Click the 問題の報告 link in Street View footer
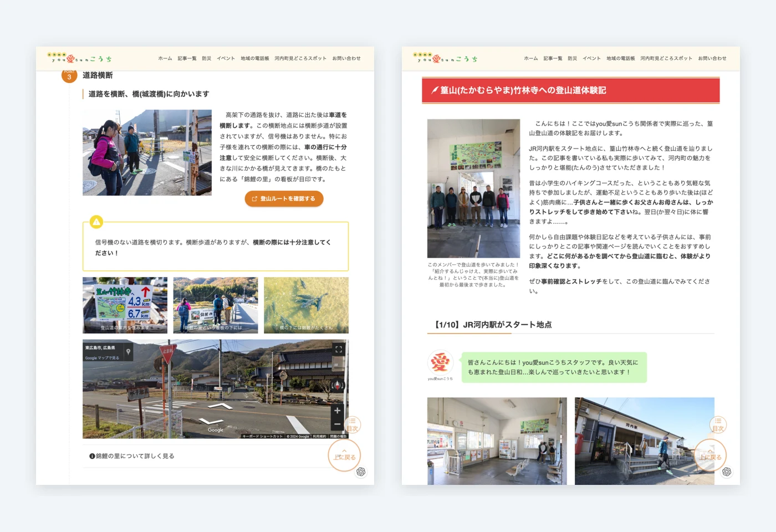Viewport: 776px width, 532px height. coord(338,437)
